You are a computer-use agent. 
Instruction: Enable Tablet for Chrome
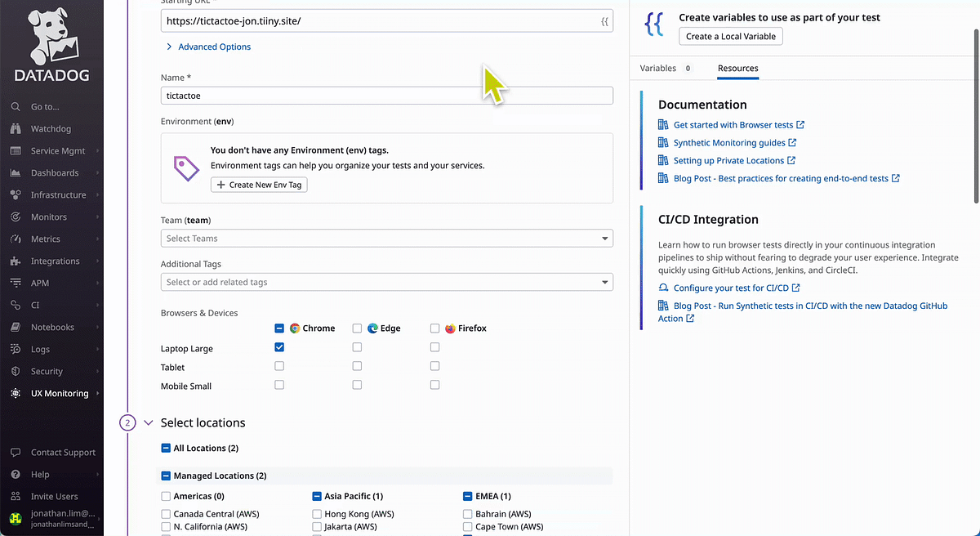coord(279,367)
